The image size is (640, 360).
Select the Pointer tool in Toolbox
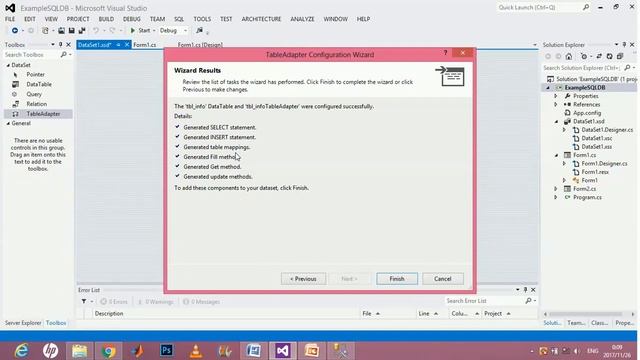[x=36, y=75]
